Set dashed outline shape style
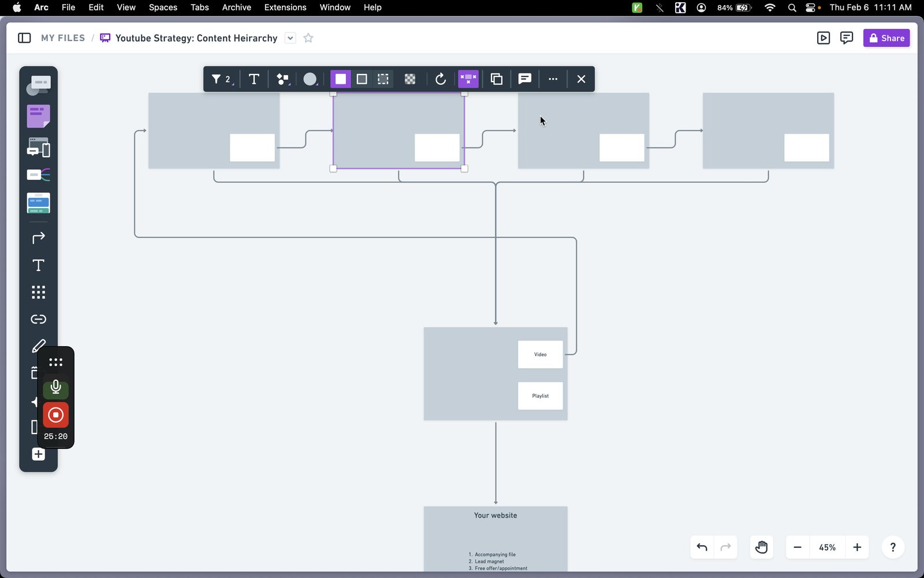Image resolution: width=924 pixels, height=578 pixels. tap(383, 79)
